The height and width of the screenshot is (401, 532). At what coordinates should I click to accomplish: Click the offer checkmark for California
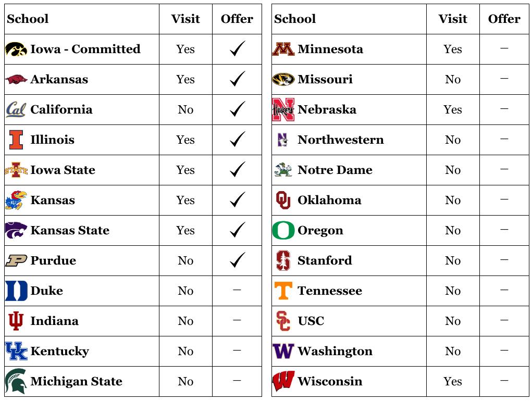(x=237, y=109)
